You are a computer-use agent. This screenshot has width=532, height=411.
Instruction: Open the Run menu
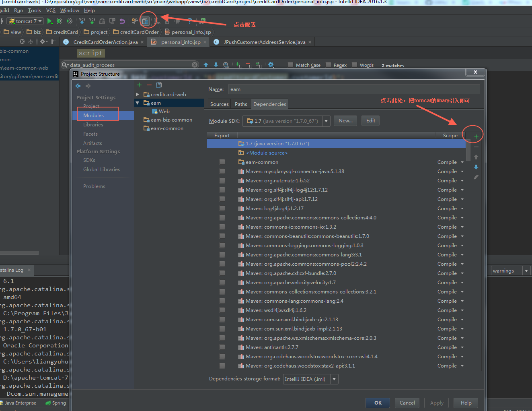18,10
